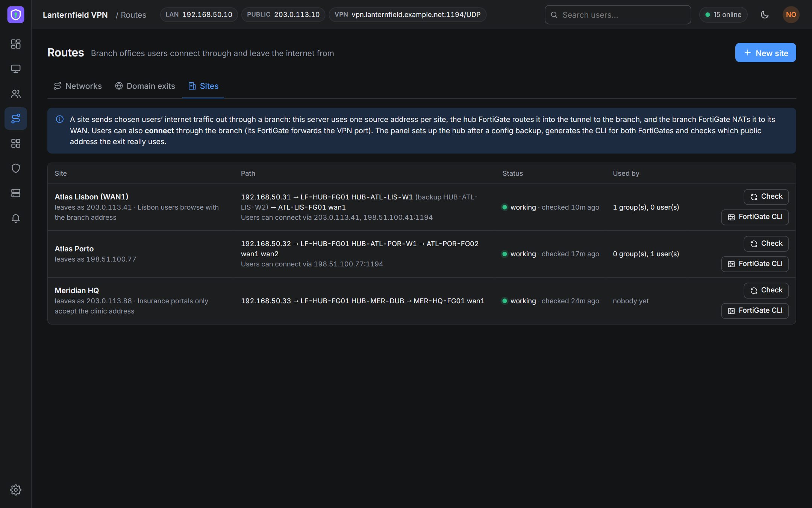Click '0 group(s), 1 user(s)' cell
Screen dimensions: 812x508
pyautogui.click(x=646, y=254)
